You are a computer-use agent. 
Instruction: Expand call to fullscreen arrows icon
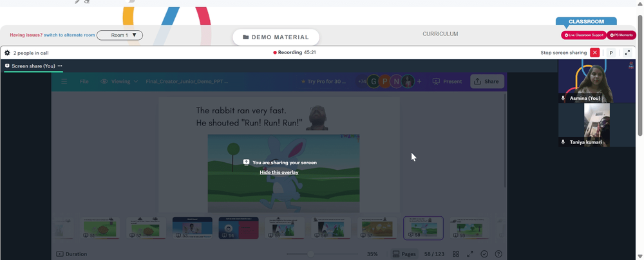[x=627, y=53]
